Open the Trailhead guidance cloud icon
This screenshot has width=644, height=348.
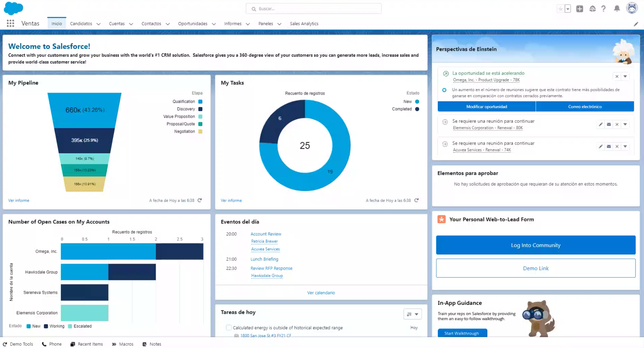coord(592,9)
